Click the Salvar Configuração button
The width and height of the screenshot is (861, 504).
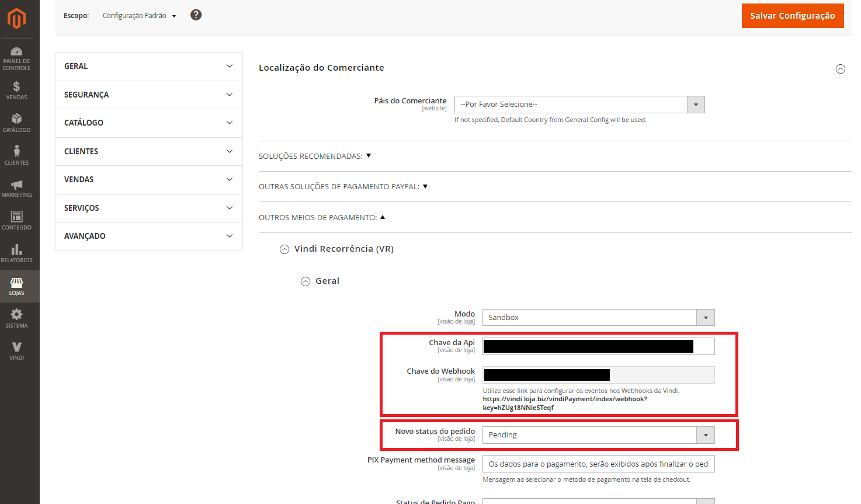(x=792, y=16)
